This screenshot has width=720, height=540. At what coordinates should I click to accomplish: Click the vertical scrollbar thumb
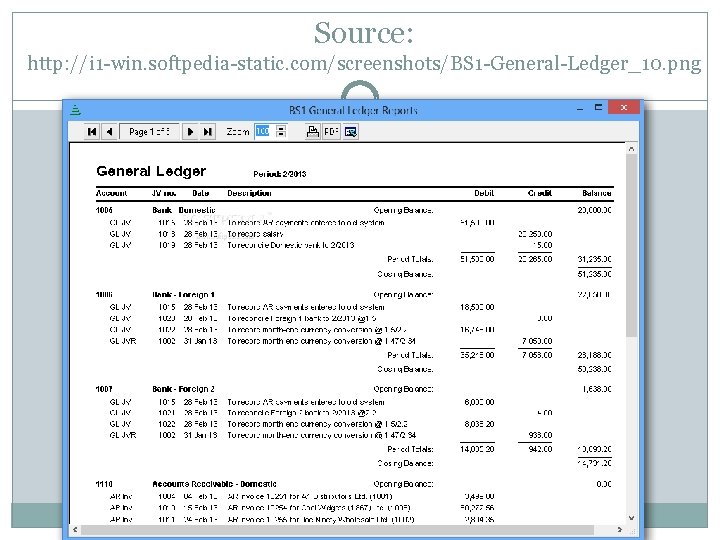click(x=631, y=246)
